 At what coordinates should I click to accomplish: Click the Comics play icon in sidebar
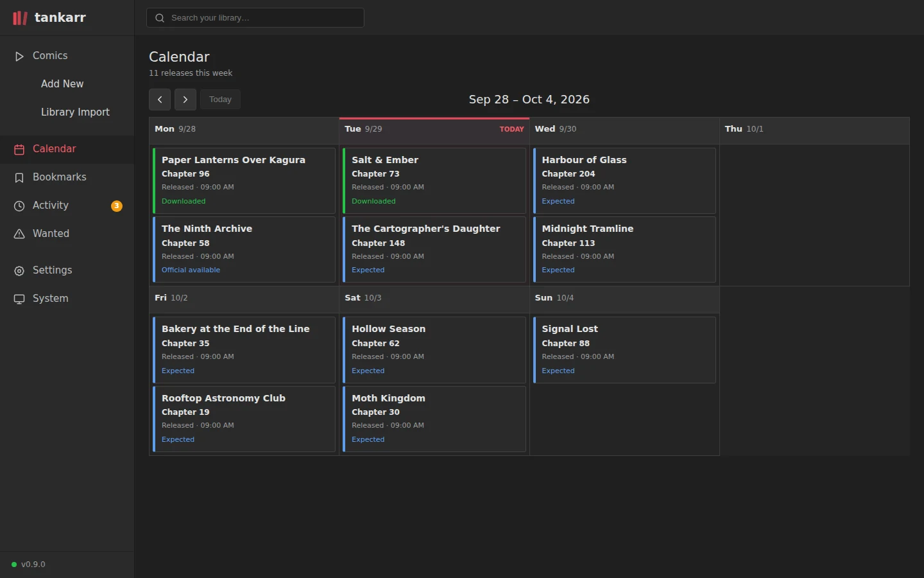click(x=19, y=57)
